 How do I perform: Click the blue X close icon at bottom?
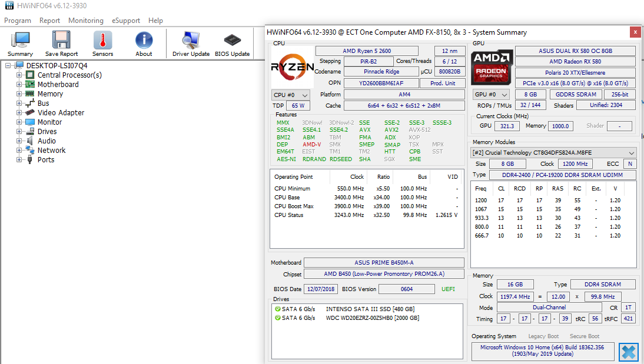628,352
